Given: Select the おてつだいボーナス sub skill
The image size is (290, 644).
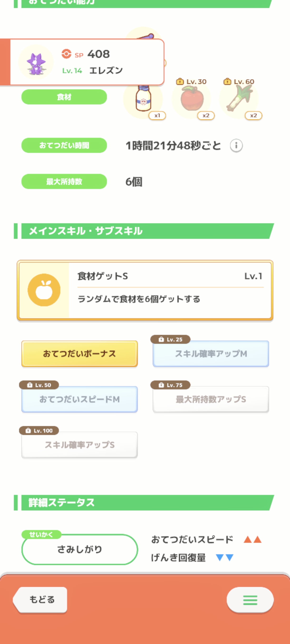Looking at the screenshot, I should (79, 354).
